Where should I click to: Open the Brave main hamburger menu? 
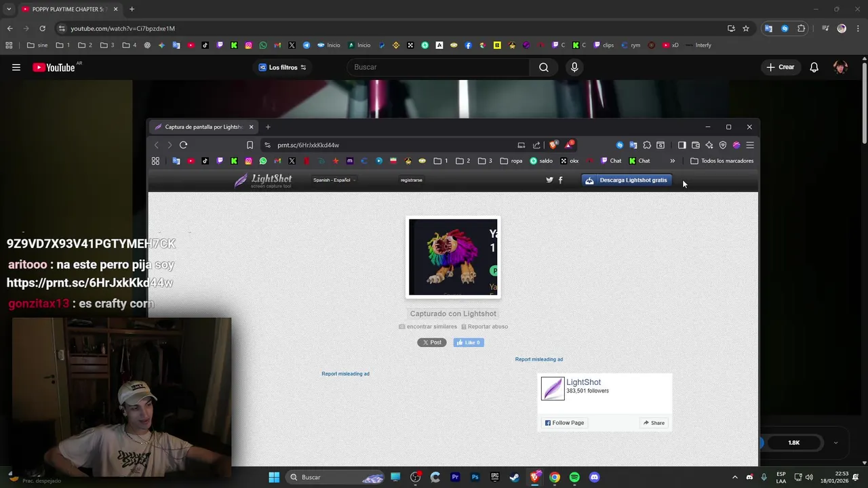[750, 145]
